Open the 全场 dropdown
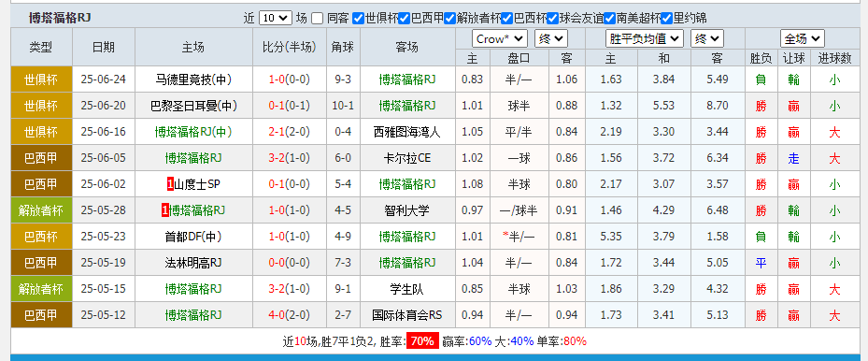 point(803,38)
